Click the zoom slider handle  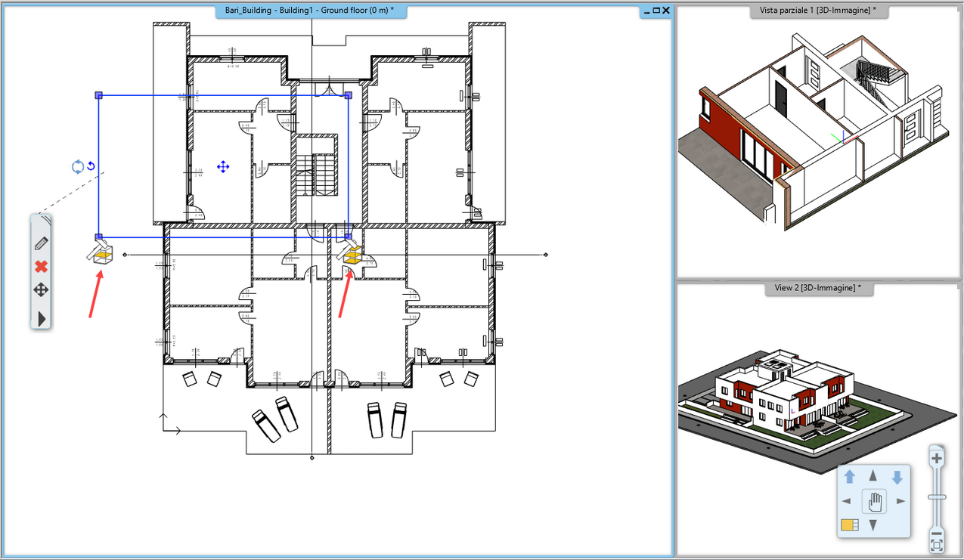tap(937, 497)
